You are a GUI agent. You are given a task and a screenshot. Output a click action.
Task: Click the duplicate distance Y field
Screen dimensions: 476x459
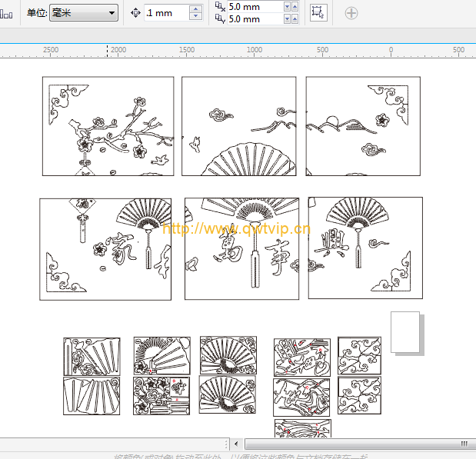tap(255, 19)
